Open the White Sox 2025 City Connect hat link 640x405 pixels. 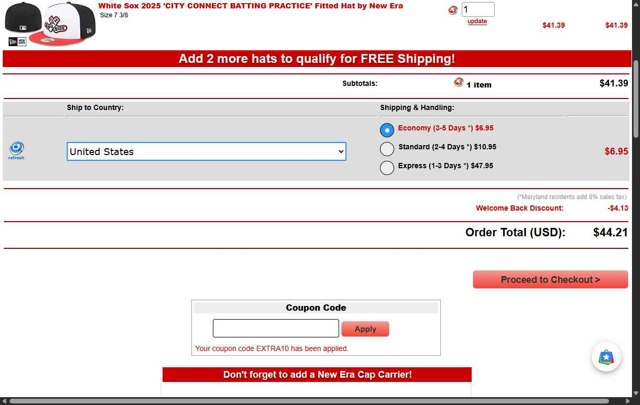click(x=250, y=6)
